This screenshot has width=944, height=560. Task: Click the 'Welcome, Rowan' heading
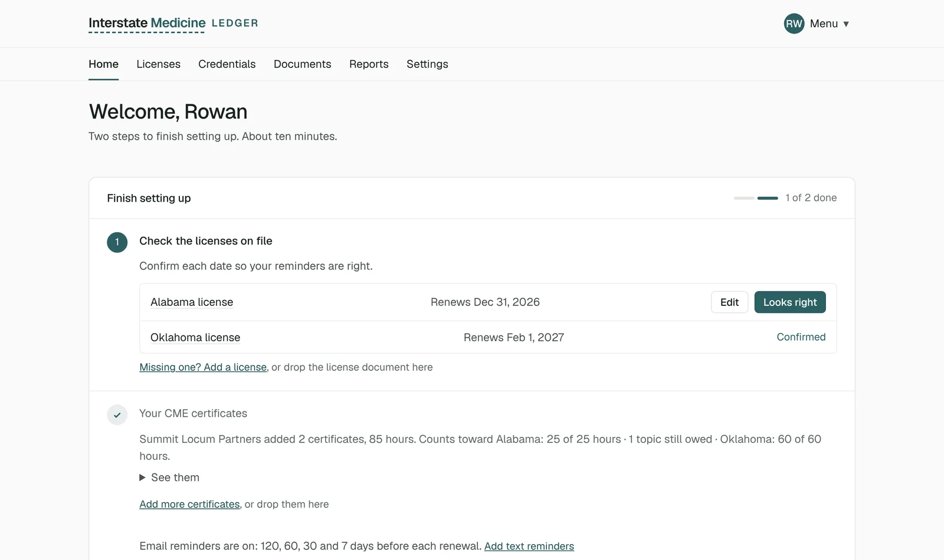pos(168,112)
